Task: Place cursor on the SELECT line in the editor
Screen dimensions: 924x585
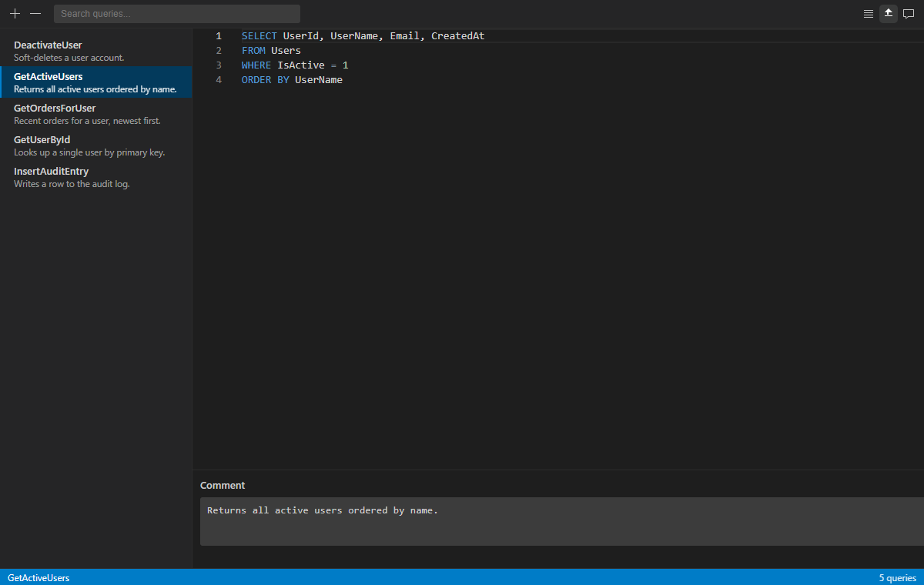Action: point(363,36)
